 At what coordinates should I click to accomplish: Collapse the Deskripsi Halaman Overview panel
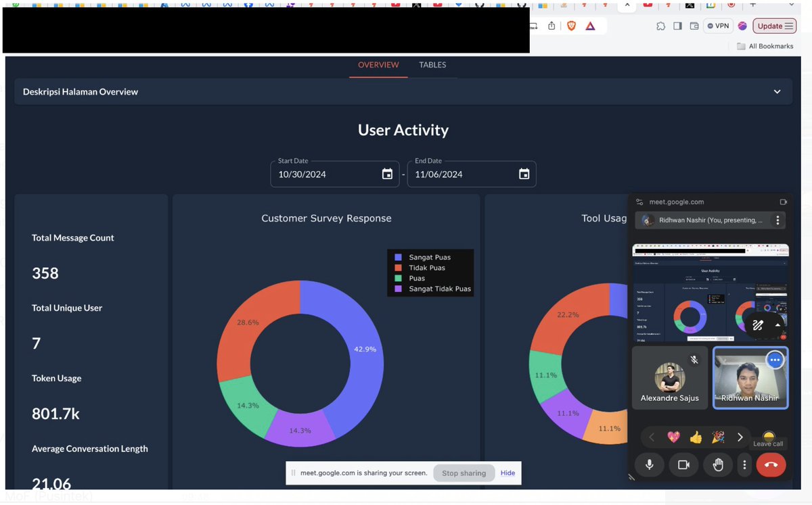[x=778, y=91]
